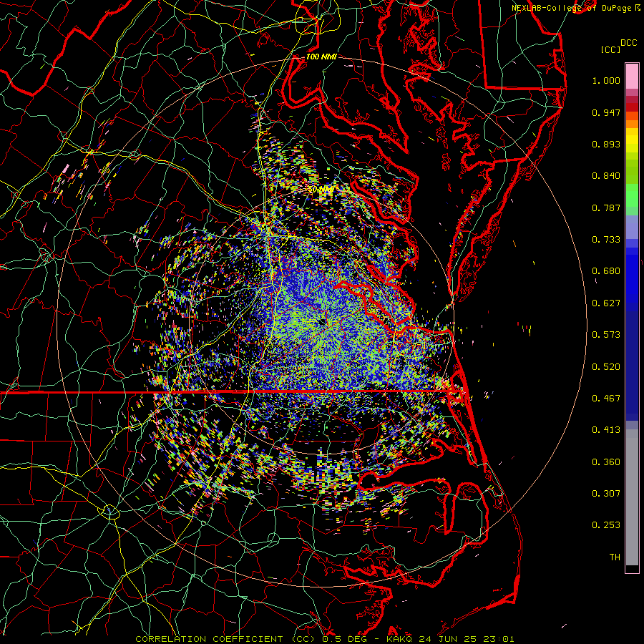
Task: Select the 1.000 value on the color scale
Action: 606,80
